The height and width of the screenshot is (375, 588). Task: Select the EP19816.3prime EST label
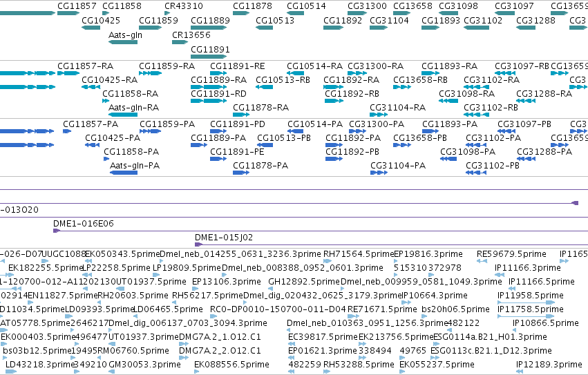[428, 255]
